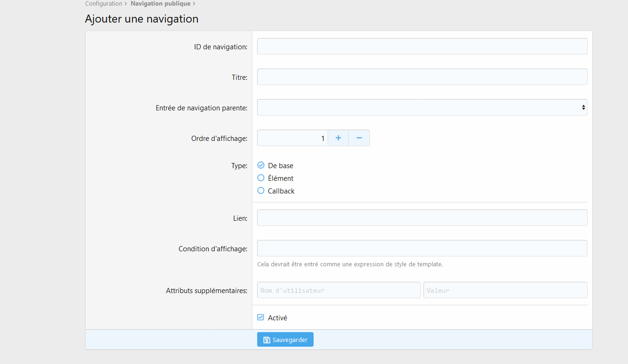Viewport: 628px width, 364px height.
Task: Increase display order with plus icon
Action: [338, 138]
